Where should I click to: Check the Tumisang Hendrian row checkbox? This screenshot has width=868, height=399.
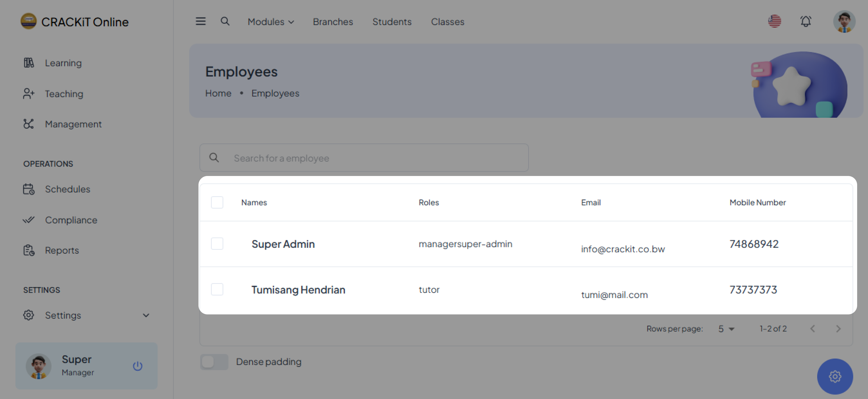coord(217,289)
